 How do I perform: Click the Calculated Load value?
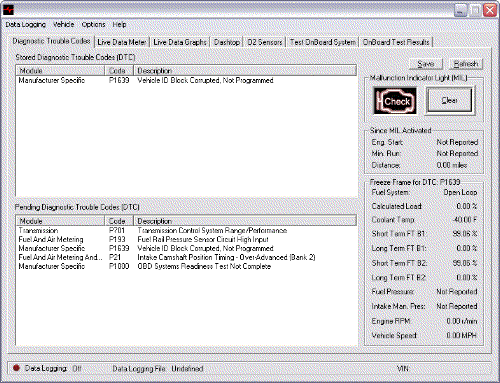pos(467,206)
